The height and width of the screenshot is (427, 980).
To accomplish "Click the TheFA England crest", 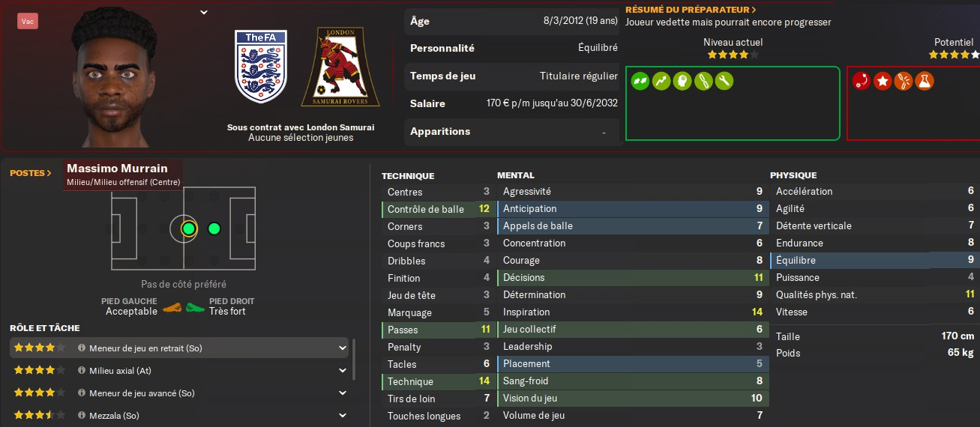I will (x=260, y=67).
